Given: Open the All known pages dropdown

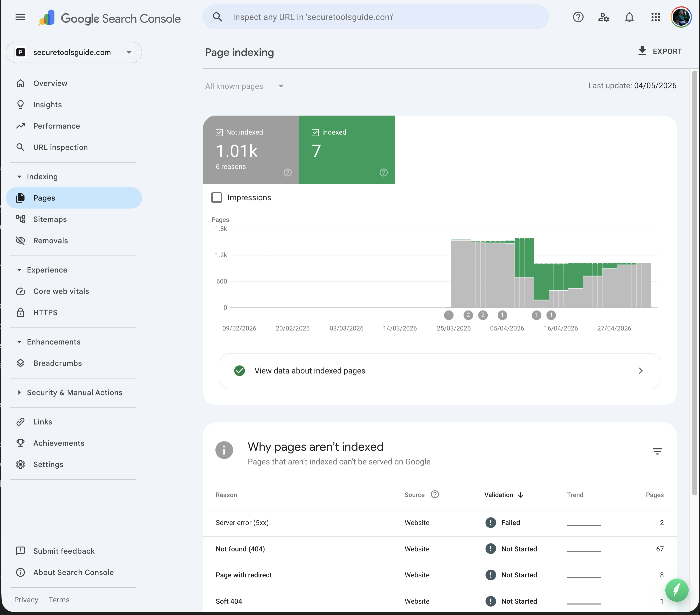Looking at the screenshot, I should coord(245,86).
